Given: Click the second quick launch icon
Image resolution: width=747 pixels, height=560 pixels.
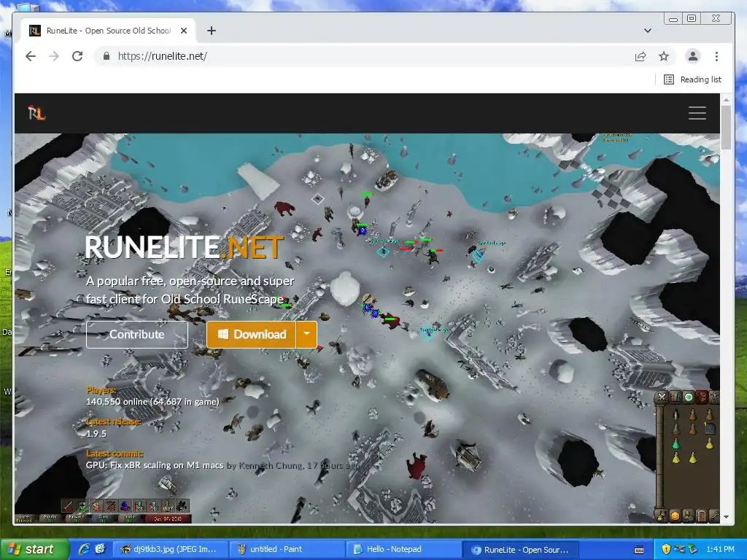Looking at the screenshot, I should [x=100, y=549].
